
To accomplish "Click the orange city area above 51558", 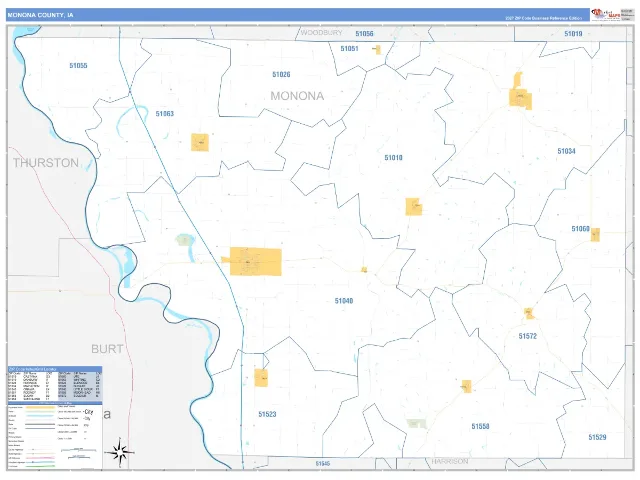I will (x=467, y=386).
